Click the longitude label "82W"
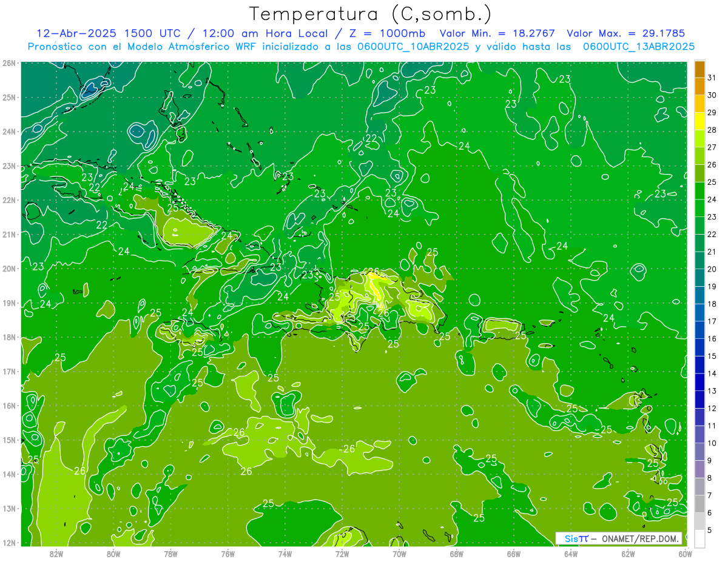The image size is (728, 562). coord(56,554)
